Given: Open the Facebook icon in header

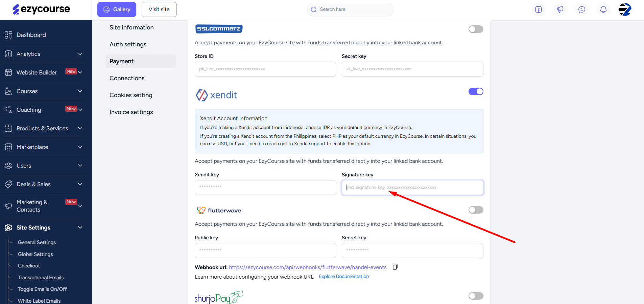Looking at the screenshot, I should tap(539, 9).
